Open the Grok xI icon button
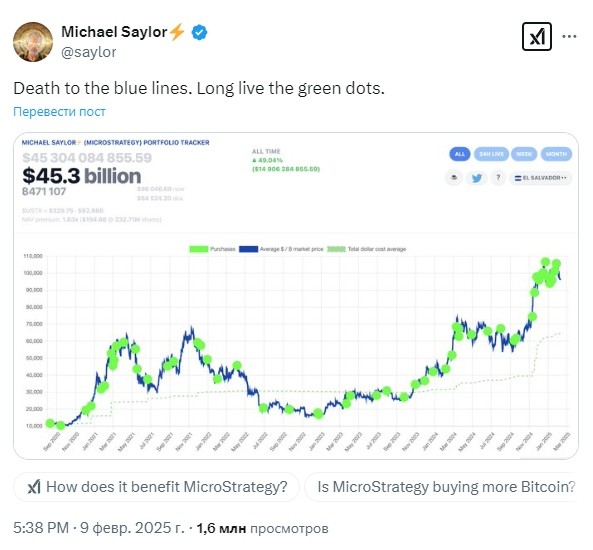Screen dimensions: 593x550 pos(536,37)
